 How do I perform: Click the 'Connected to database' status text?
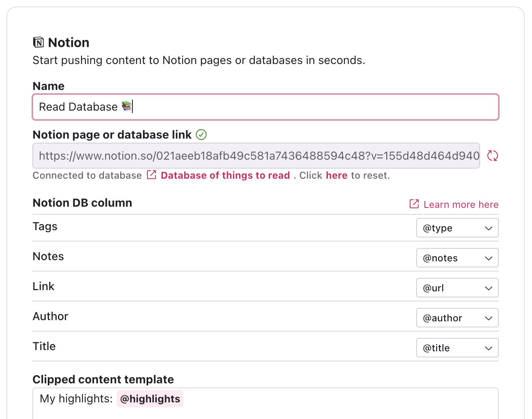point(87,175)
